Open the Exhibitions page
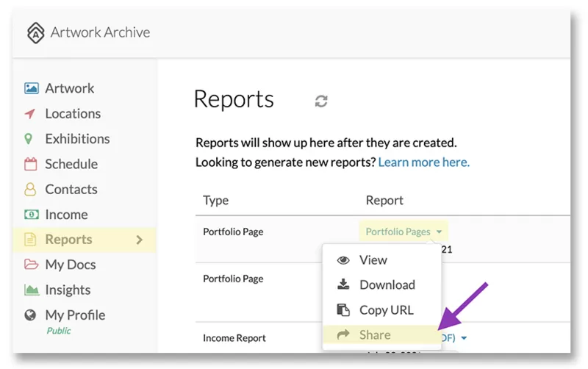Screen dimensions: 588x369 point(77,139)
